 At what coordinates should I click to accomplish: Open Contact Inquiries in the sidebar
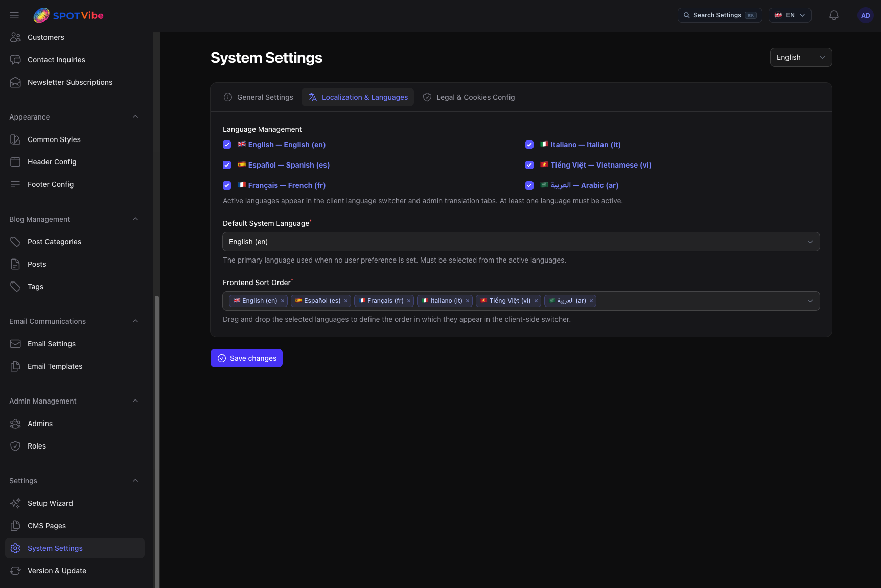pyautogui.click(x=75, y=60)
